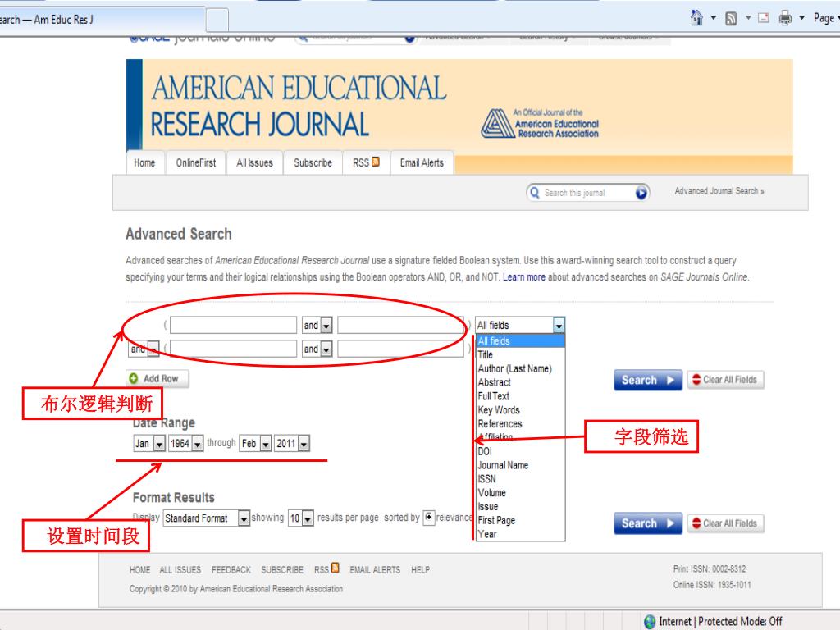Viewport: 840px width, 630px height.
Task: Open Advanced Journal Search link
Action: 719,191
